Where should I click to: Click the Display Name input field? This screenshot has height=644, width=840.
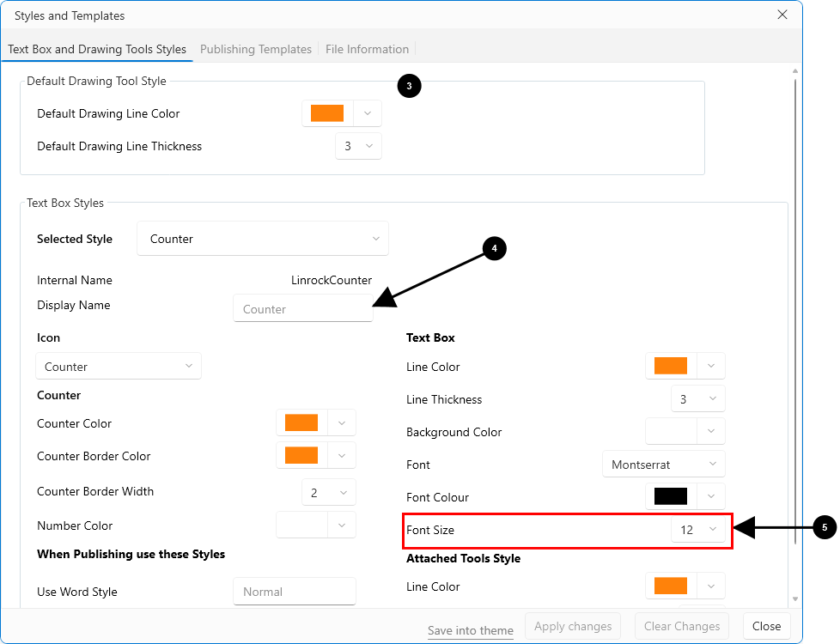click(x=302, y=309)
